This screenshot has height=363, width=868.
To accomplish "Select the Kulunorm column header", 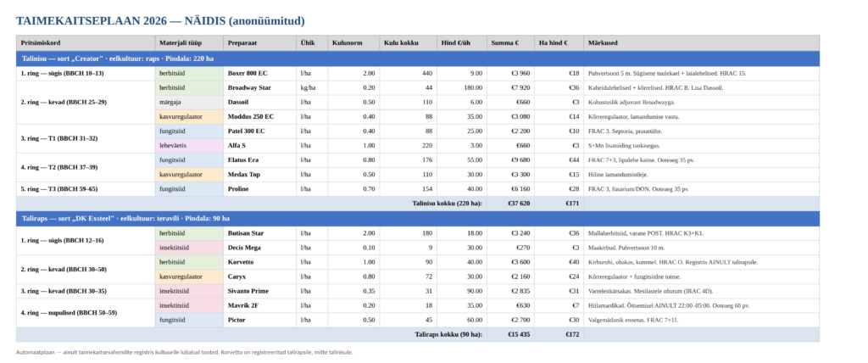I will [353, 42].
